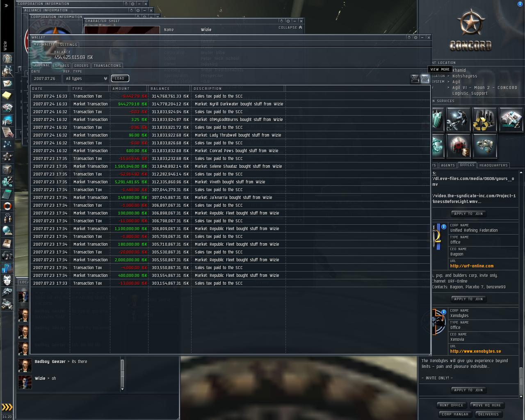Open the bounty office station service
The width and height of the screenshot is (525, 420).
coord(458,146)
